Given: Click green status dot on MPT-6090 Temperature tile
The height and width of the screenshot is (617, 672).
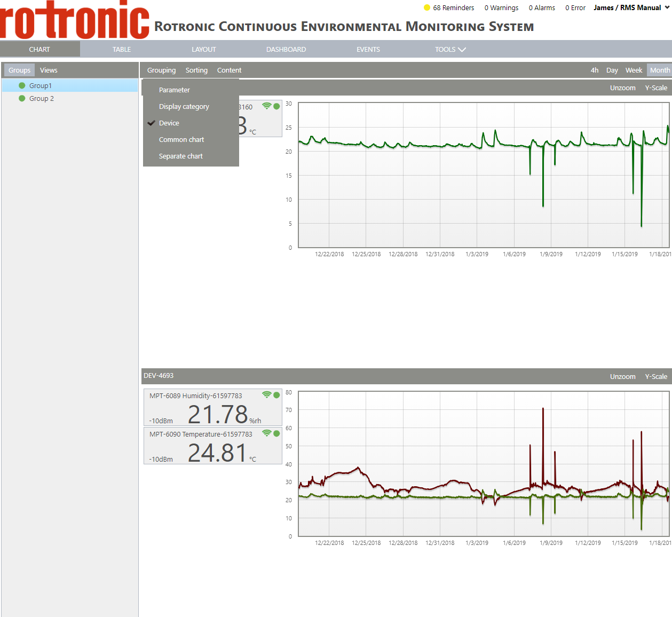Looking at the screenshot, I should click(276, 433).
